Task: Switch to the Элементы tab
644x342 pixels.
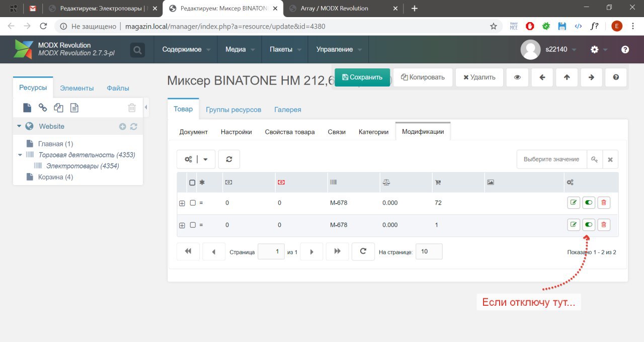Action: [x=77, y=88]
